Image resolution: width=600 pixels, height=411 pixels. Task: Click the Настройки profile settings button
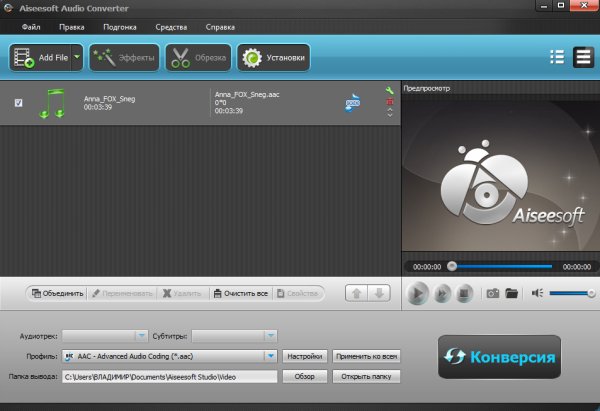pyautogui.click(x=305, y=356)
